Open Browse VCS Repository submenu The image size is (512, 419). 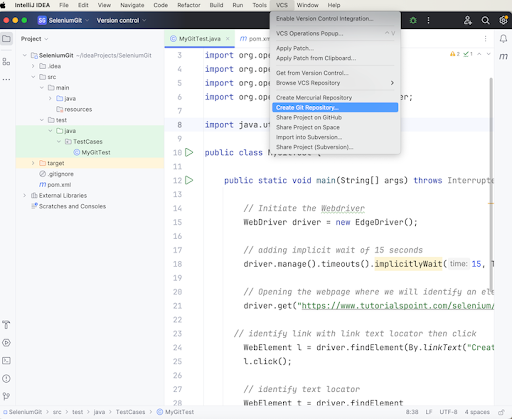[x=335, y=83]
